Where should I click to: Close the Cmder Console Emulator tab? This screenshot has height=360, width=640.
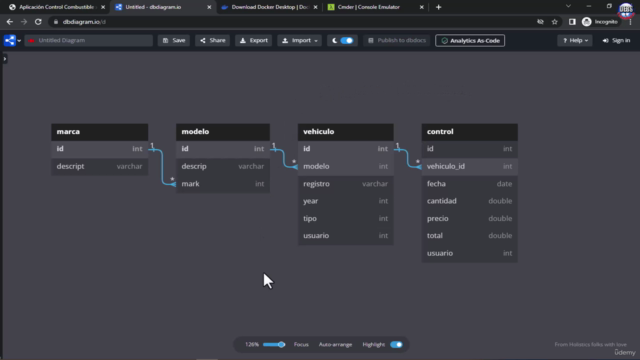coord(422,7)
